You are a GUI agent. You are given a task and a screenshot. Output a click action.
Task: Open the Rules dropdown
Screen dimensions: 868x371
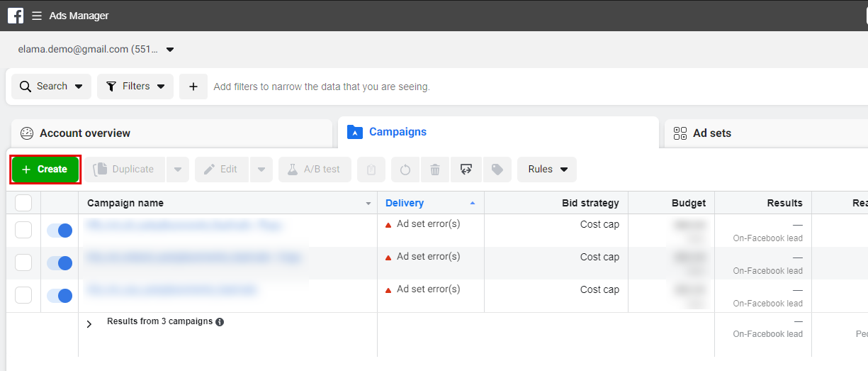547,170
